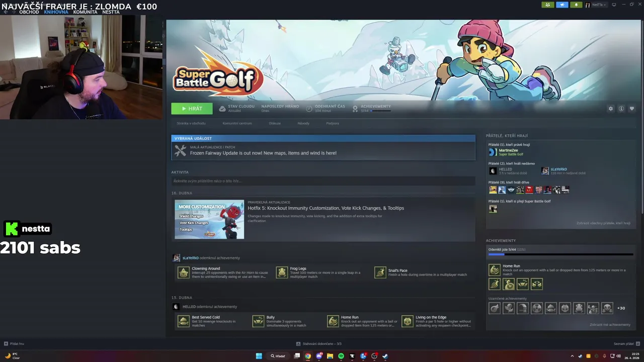Click the Přidat hru add game button
This screenshot has width=644, height=362.
coord(14,344)
